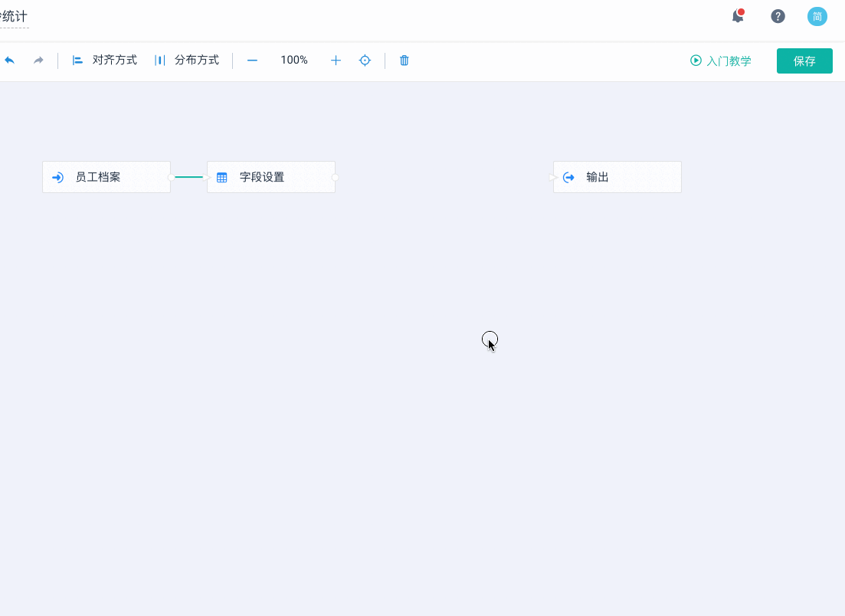Select the 员工档案 input node
845x616 pixels.
pyautogui.click(x=106, y=177)
